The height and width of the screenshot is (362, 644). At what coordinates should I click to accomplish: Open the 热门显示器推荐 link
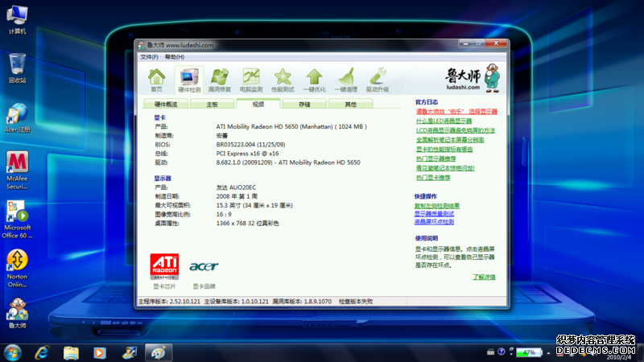click(x=436, y=158)
